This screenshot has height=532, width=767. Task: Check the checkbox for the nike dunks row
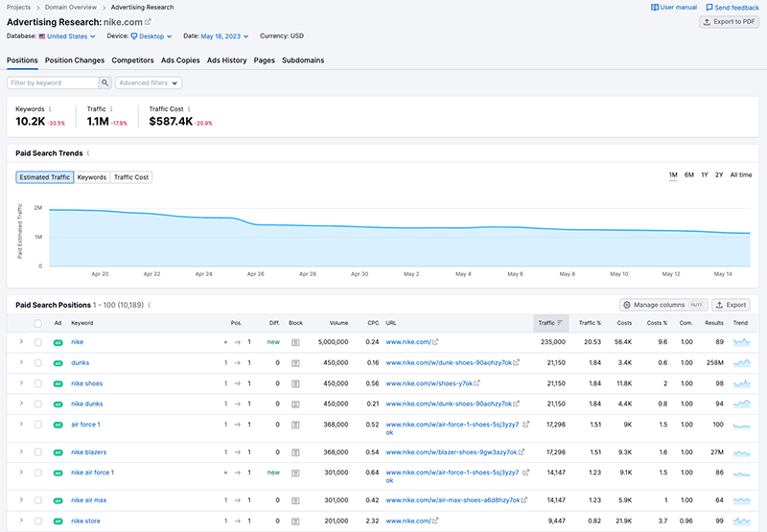click(38, 404)
